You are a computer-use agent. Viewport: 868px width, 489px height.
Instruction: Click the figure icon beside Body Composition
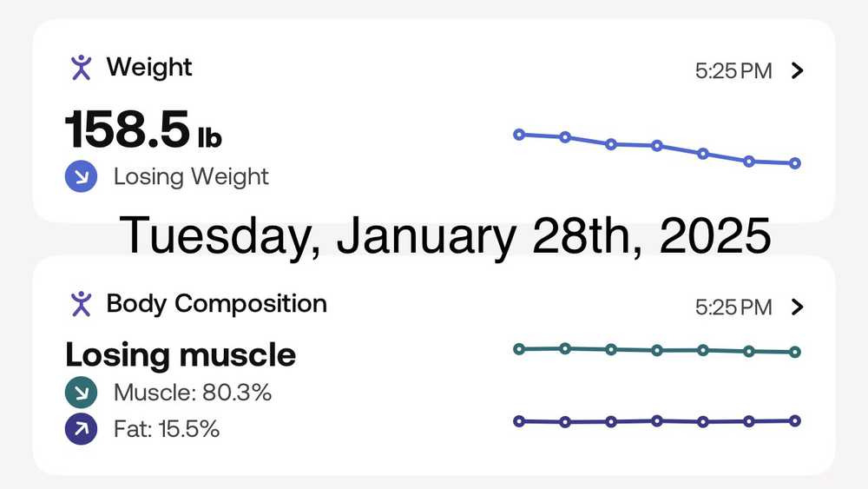[81, 303]
